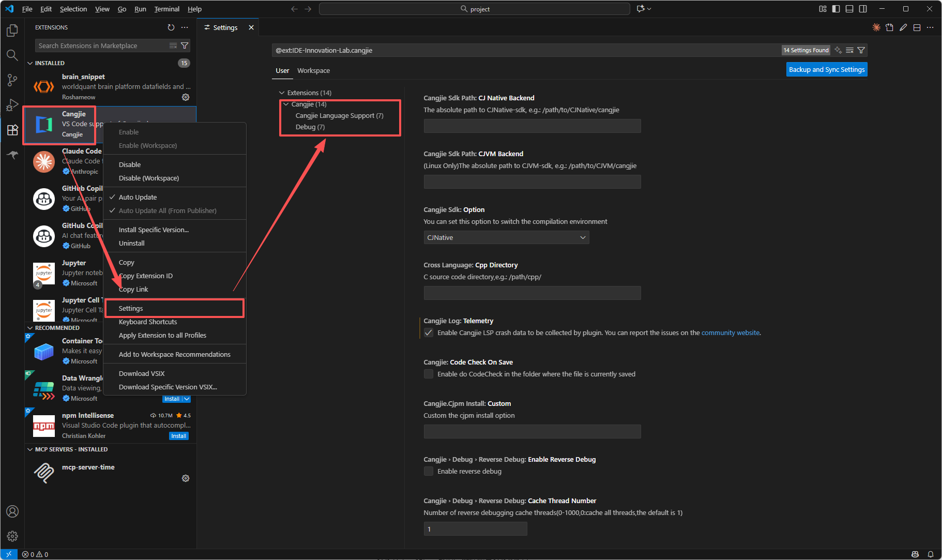Collapse the INSTALLED extensions section

pos(30,63)
